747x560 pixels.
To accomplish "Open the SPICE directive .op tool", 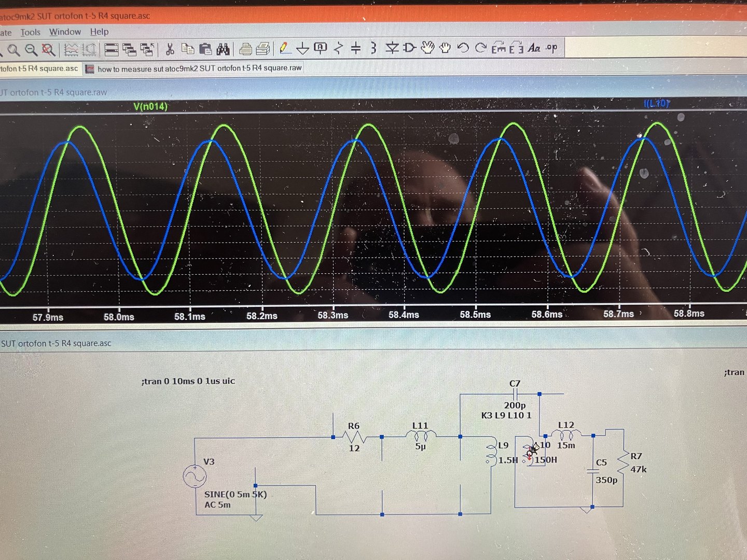I will 551,48.
